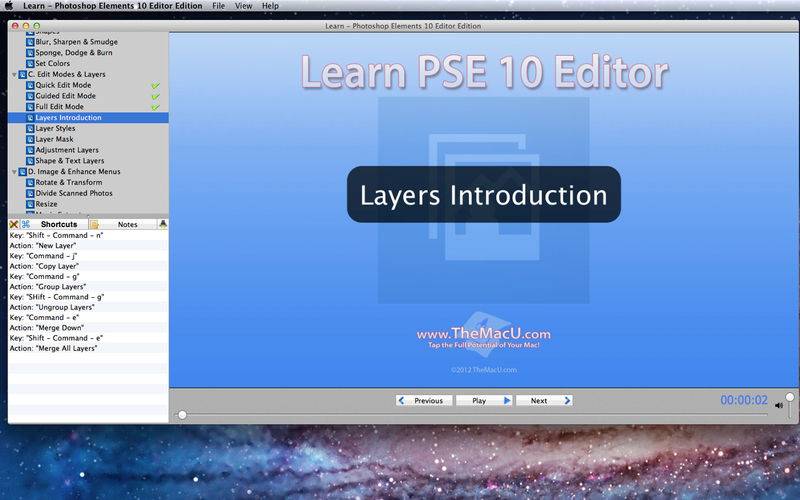800x500 pixels.
Task: Skip to the Next lesson
Action: 544,401
